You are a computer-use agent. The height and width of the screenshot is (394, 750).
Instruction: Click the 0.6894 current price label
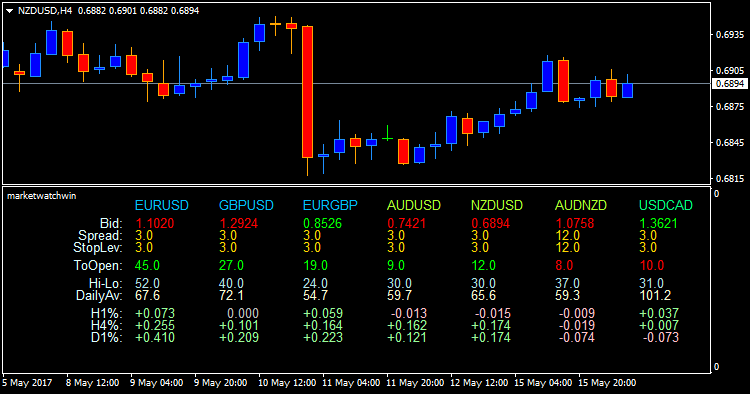click(729, 84)
